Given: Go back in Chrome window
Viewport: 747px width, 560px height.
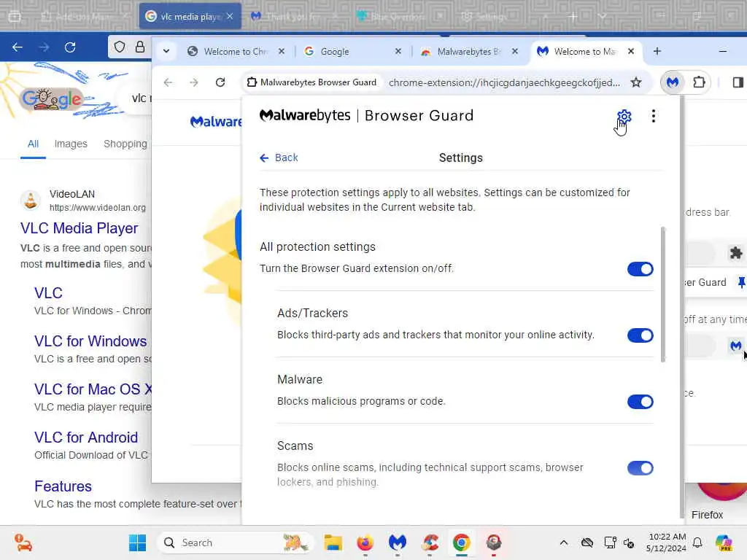Looking at the screenshot, I should [x=169, y=82].
